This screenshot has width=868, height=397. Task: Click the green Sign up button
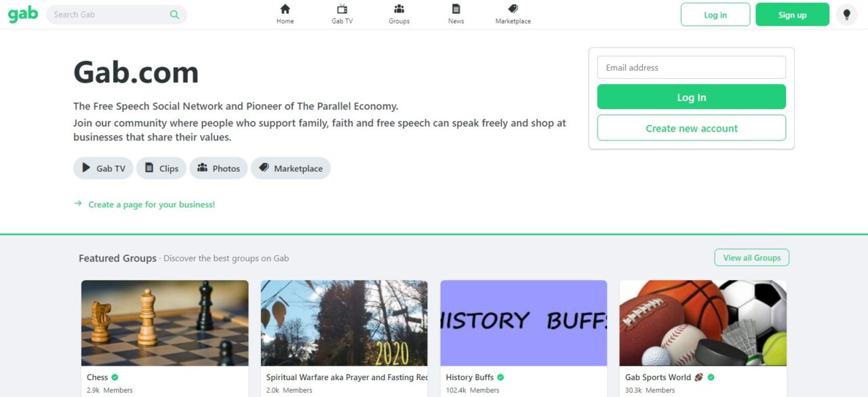[792, 14]
